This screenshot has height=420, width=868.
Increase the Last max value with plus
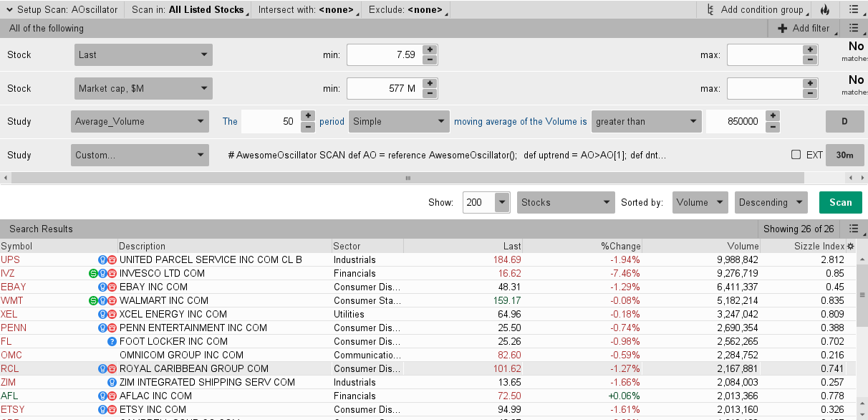click(x=809, y=49)
